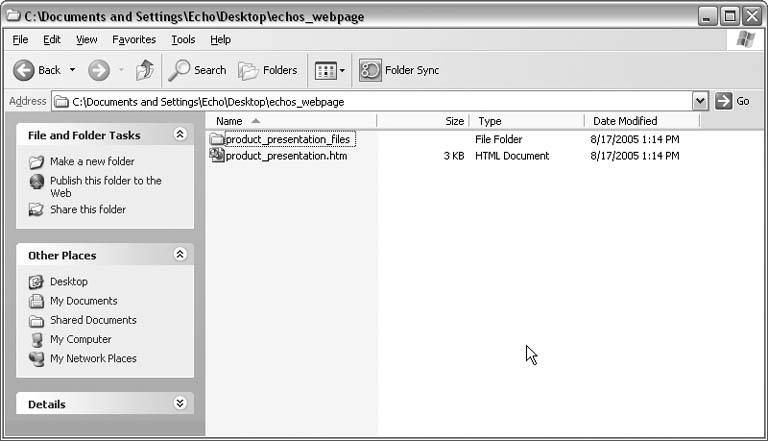Launch Folder Sync from the toolbar
The height and width of the screenshot is (441, 768).
(x=399, y=70)
